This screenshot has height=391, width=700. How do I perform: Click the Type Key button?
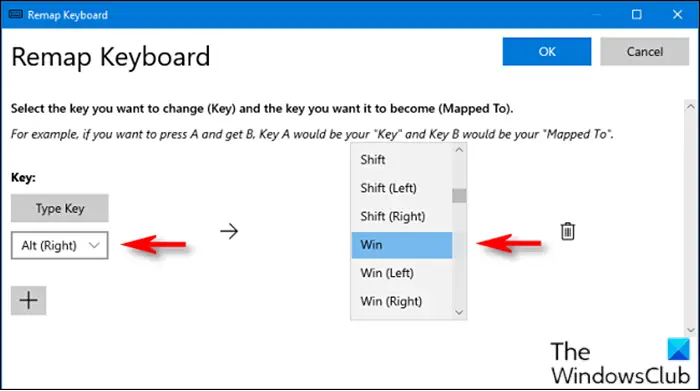coord(59,208)
